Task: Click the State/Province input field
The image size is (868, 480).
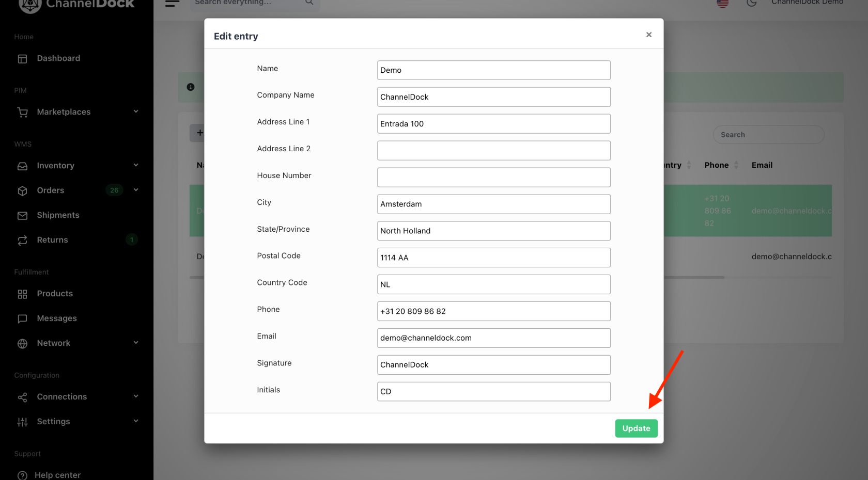Action: (494, 231)
